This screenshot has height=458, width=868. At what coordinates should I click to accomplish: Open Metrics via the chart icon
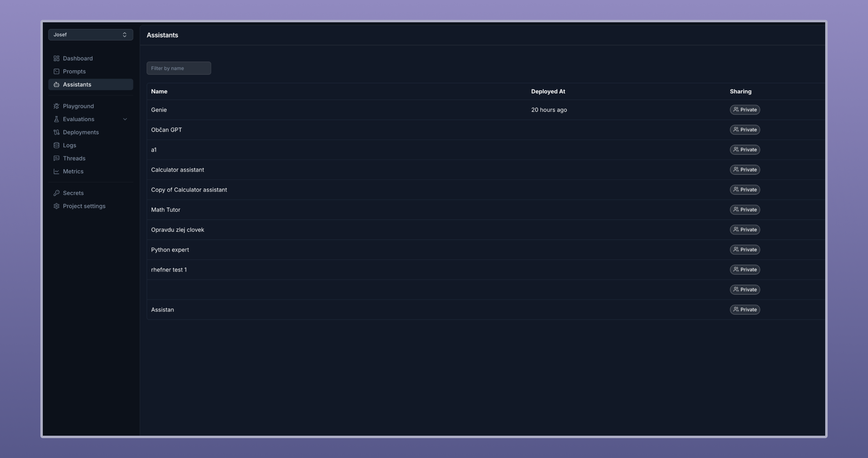(x=56, y=171)
